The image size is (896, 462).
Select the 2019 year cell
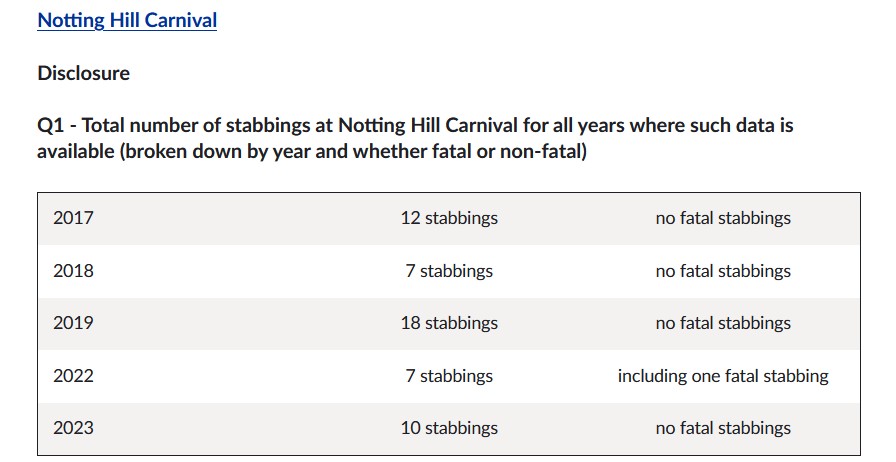tap(73, 323)
